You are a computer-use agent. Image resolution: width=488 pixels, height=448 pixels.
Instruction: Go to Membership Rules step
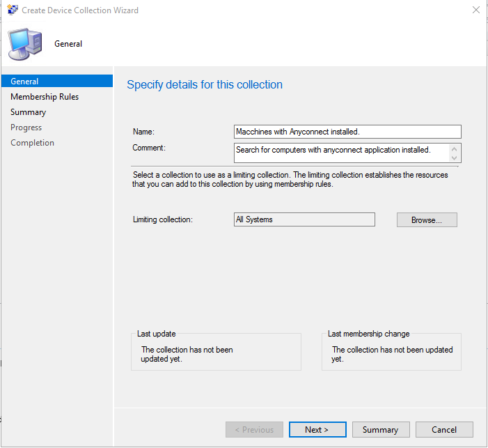(45, 97)
